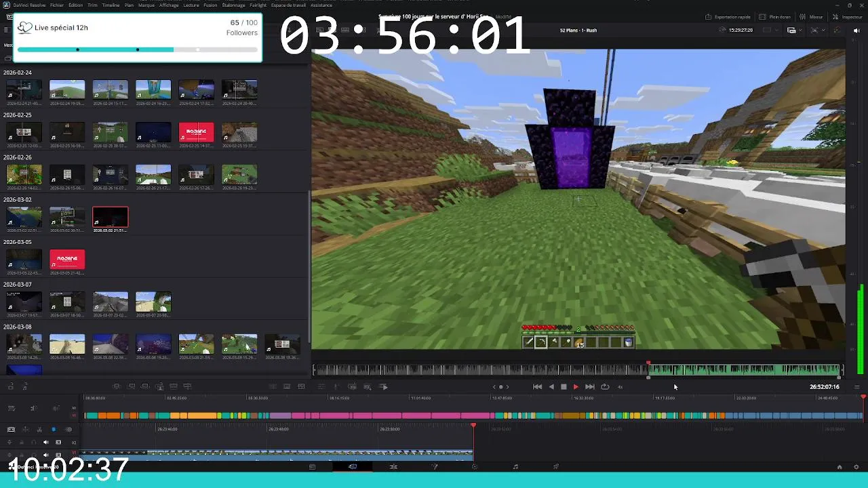This screenshot has height=488, width=868.
Task: Click the 2026-02-25 date group header
Action: (x=18, y=115)
